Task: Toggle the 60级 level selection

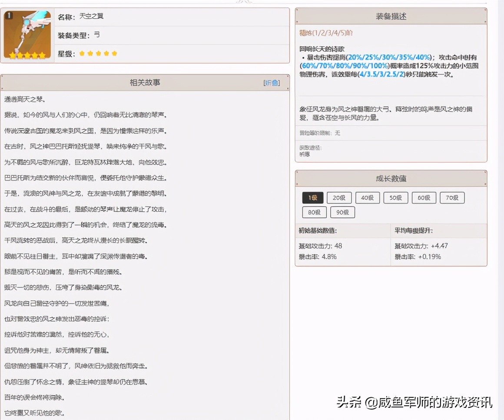Action: pos(424,197)
